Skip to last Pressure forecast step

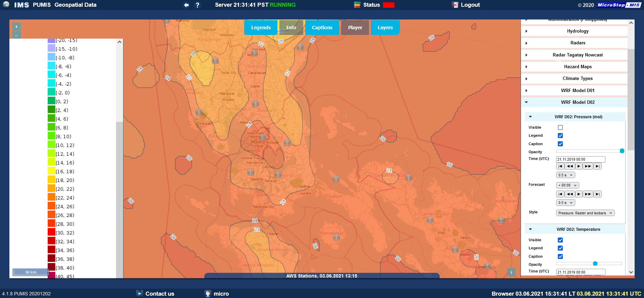(597, 194)
